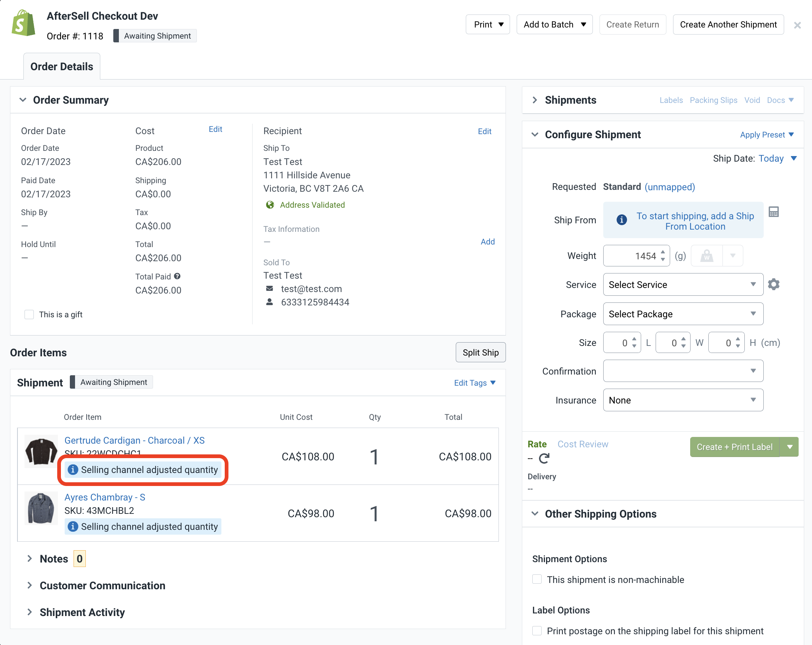
Task: Click the Shopify store logo icon
Action: click(x=23, y=23)
